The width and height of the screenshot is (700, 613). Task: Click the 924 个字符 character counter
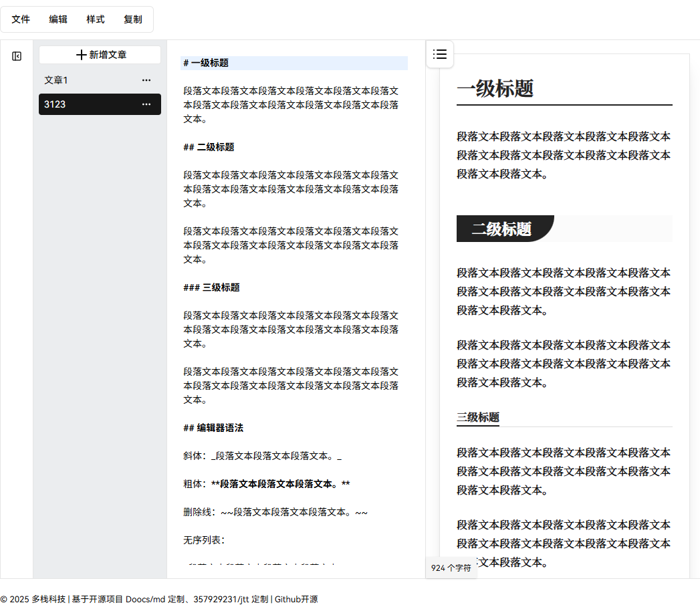[451, 568]
